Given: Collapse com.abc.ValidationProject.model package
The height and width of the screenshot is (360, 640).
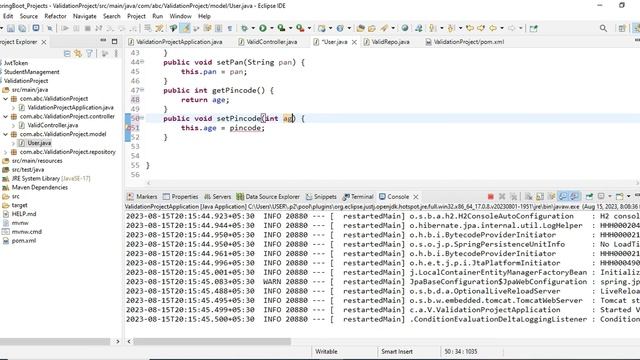Looking at the screenshot, I should pyautogui.click(x=6, y=134).
